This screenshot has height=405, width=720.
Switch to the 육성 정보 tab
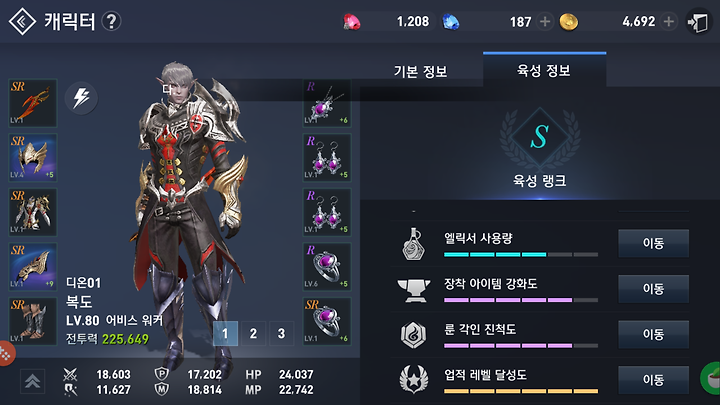click(x=544, y=70)
